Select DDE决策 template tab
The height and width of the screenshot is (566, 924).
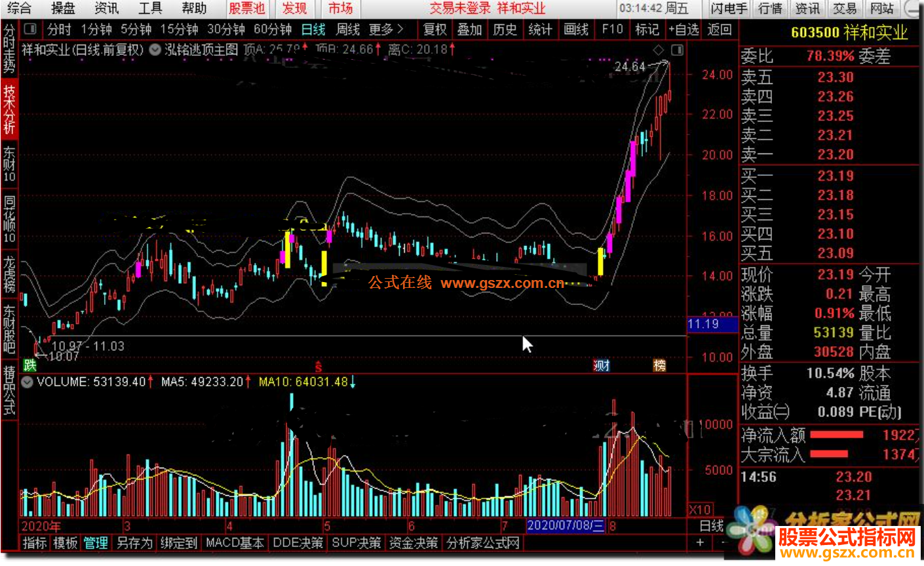tap(298, 543)
